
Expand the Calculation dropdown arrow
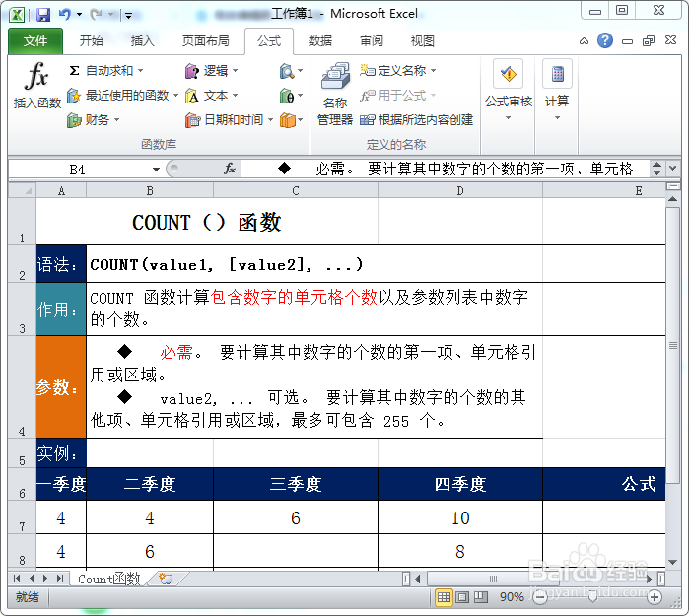tap(557, 117)
